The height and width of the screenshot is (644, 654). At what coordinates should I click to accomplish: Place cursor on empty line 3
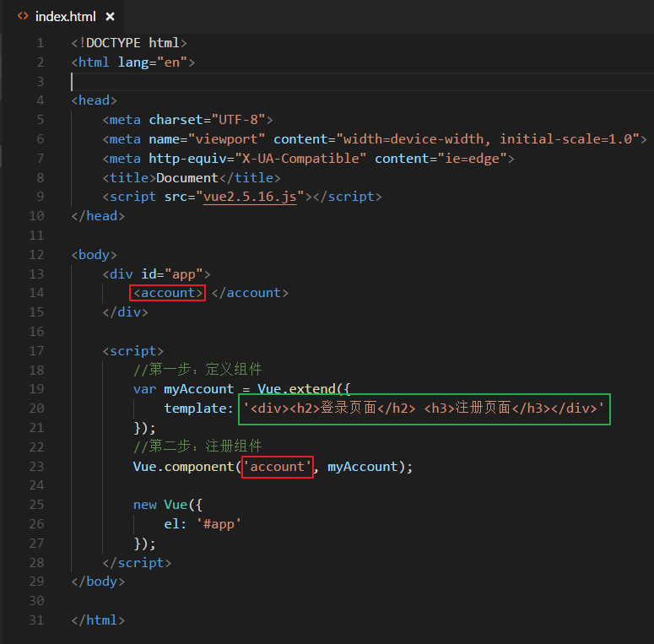click(x=253, y=82)
